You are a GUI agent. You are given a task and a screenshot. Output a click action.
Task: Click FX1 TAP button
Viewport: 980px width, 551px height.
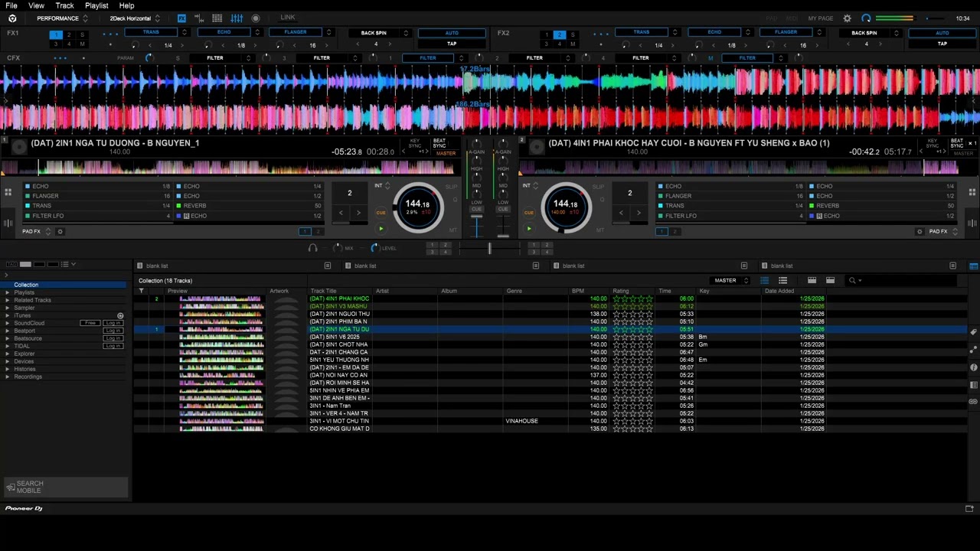click(452, 44)
